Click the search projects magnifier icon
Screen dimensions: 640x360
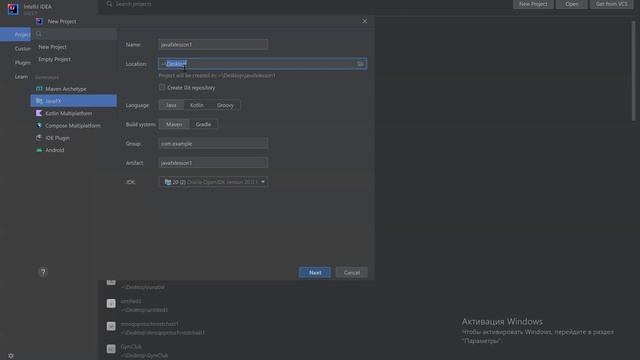pos(109,4)
